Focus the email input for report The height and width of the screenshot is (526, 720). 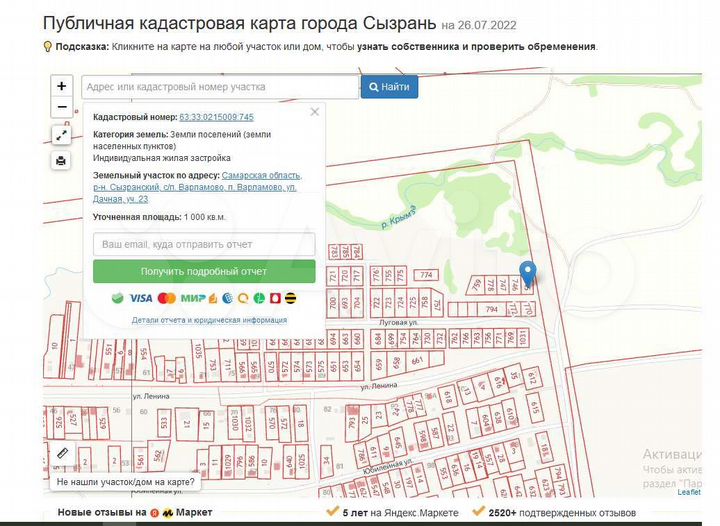pyautogui.click(x=204, y=244)
